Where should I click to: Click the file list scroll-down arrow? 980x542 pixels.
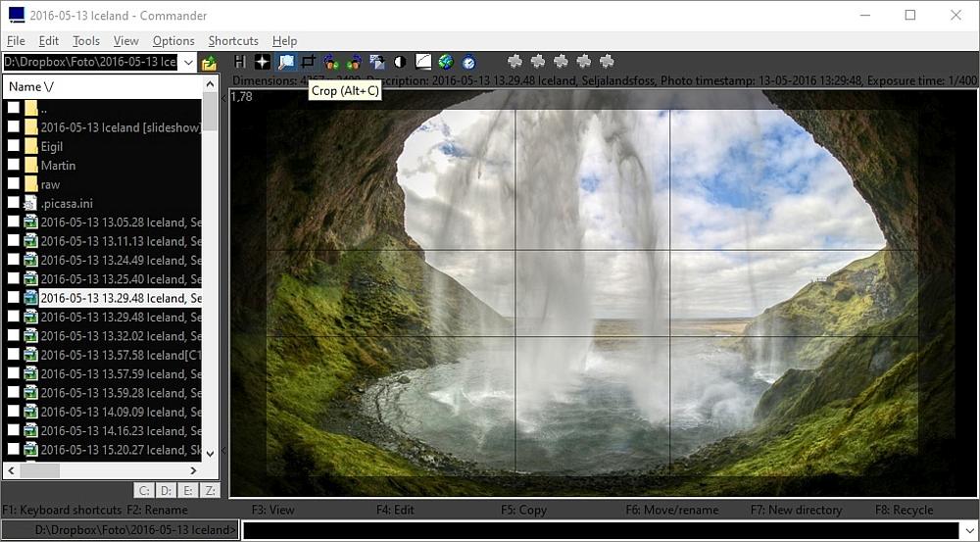[x=210, y=454]
